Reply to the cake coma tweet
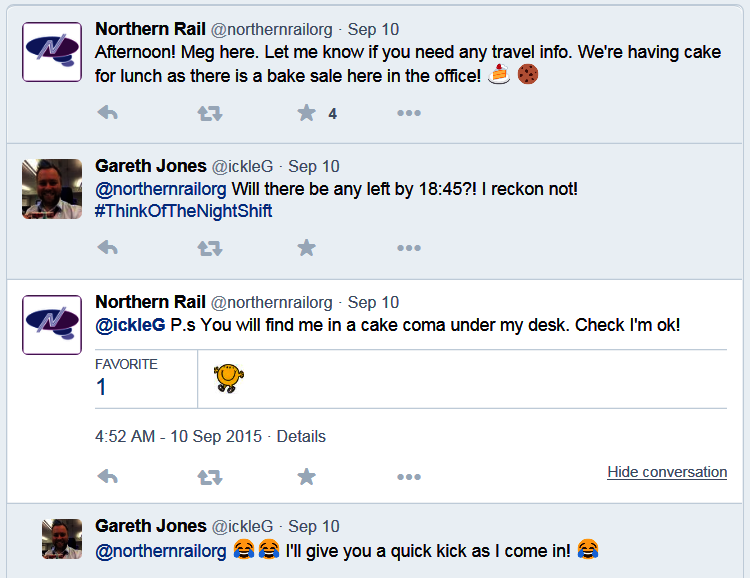The image size is (750, 578). pyautogui.click(x=107, y=477)
